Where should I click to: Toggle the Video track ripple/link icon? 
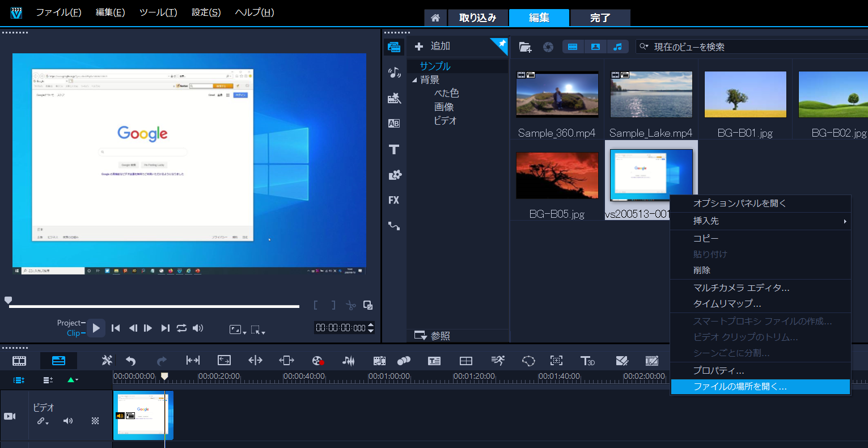click(43, 421)
